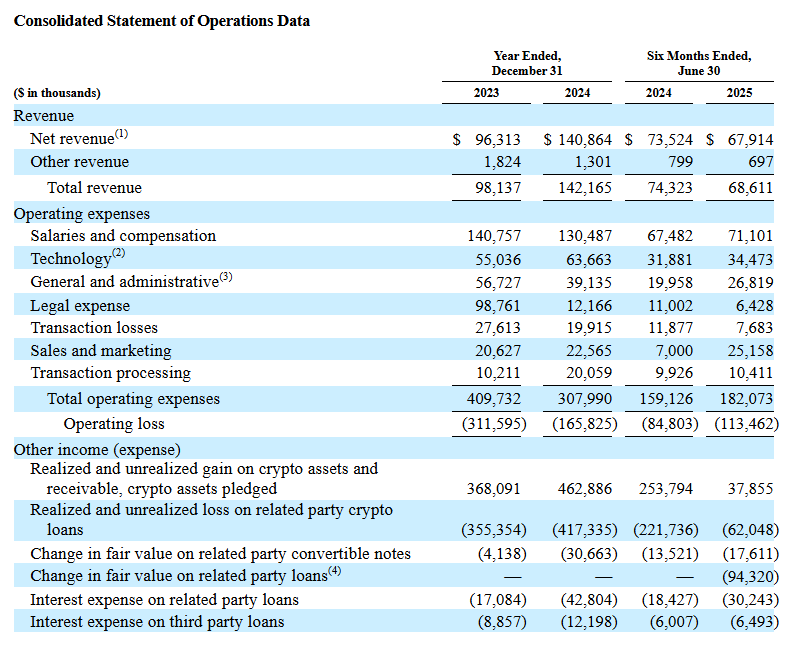The height and width of the screenshot is (651, 793).
Task: Open footnote (2) beside Technology
Action: point(118,254)
